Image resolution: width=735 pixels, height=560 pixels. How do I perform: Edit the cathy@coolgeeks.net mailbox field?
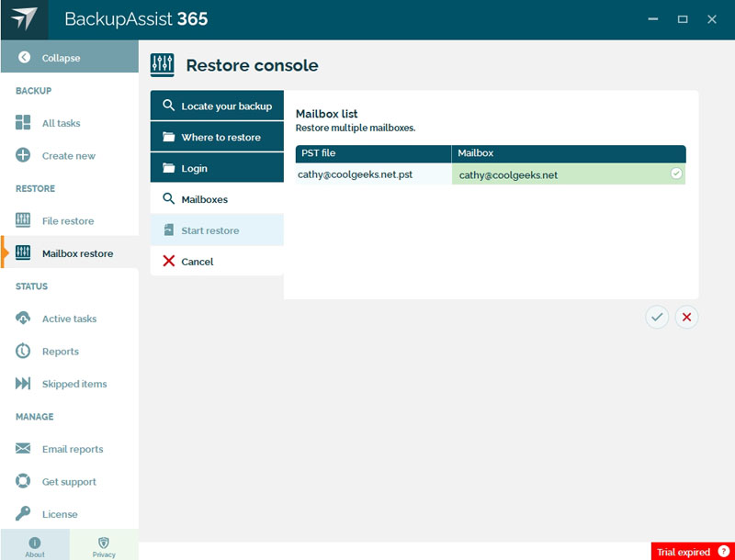(x=569, y=174)
